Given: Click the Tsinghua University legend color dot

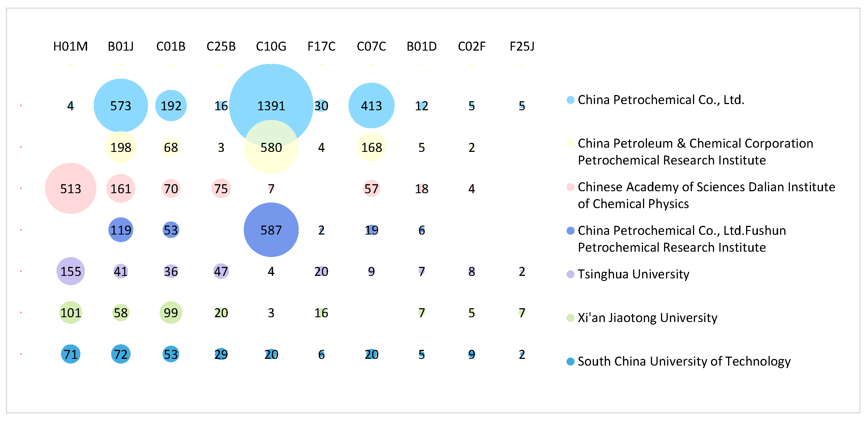Looking at the screenshot, I should pos(570,274).
